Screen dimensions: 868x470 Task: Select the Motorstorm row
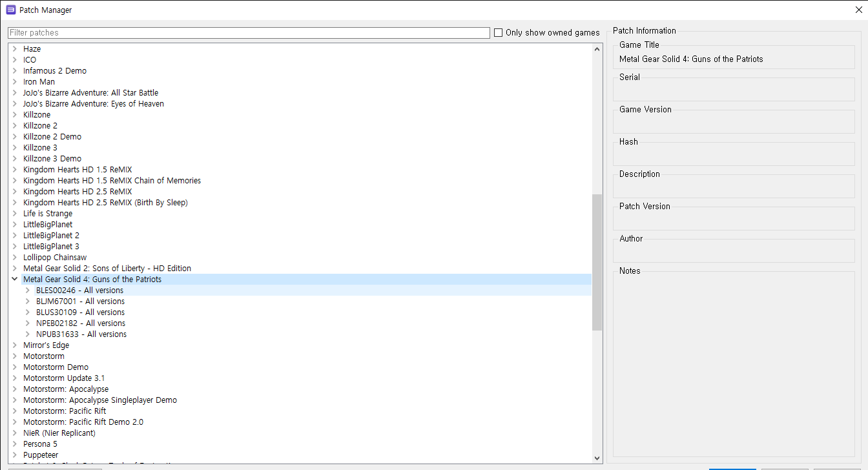pyautogui.click(x=44, y=356)
